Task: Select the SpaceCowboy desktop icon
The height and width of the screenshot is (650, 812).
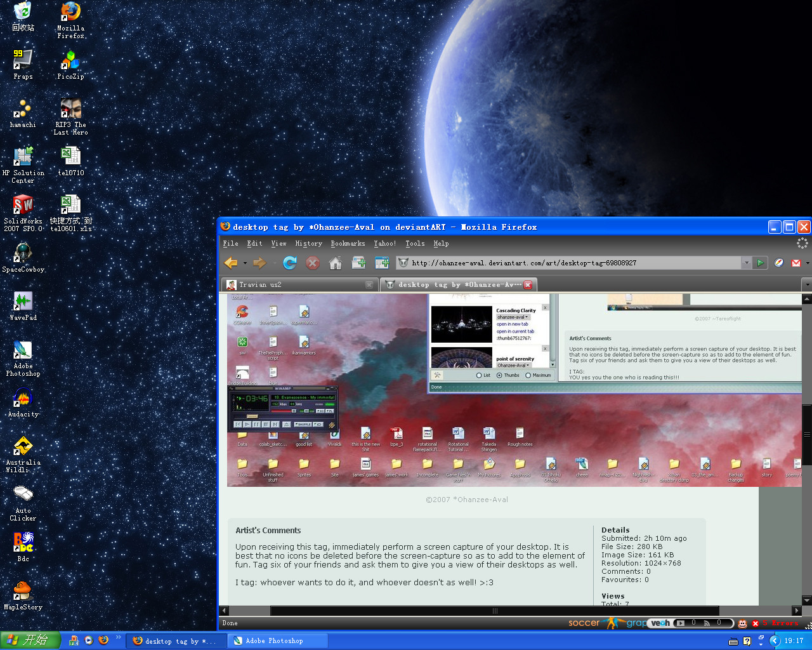Action: [23, 258]
